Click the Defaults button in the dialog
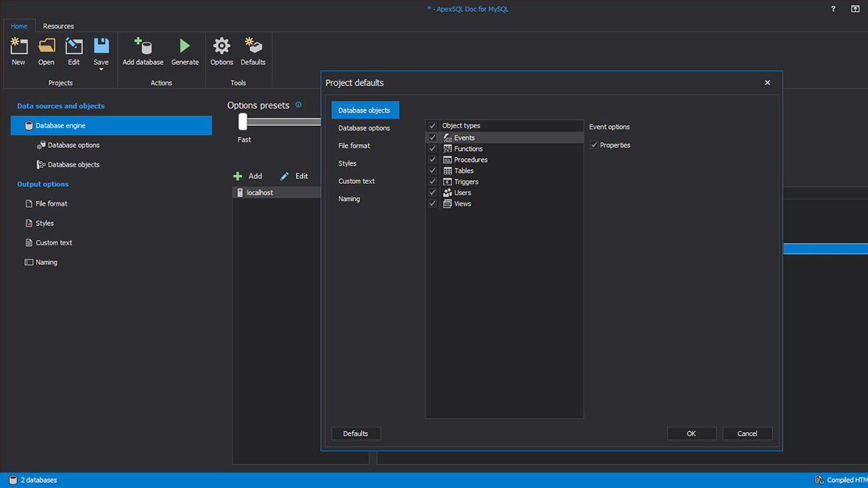 tap(356, 434)
